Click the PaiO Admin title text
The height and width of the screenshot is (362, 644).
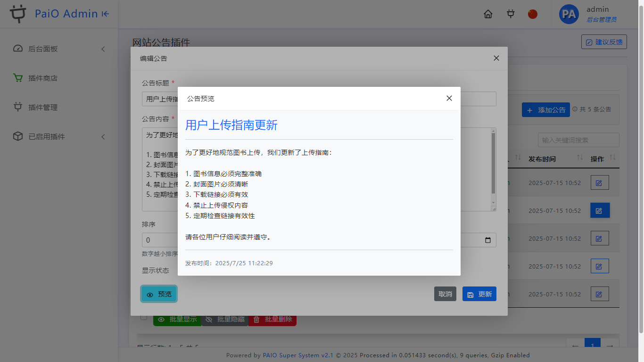(66, 14)
